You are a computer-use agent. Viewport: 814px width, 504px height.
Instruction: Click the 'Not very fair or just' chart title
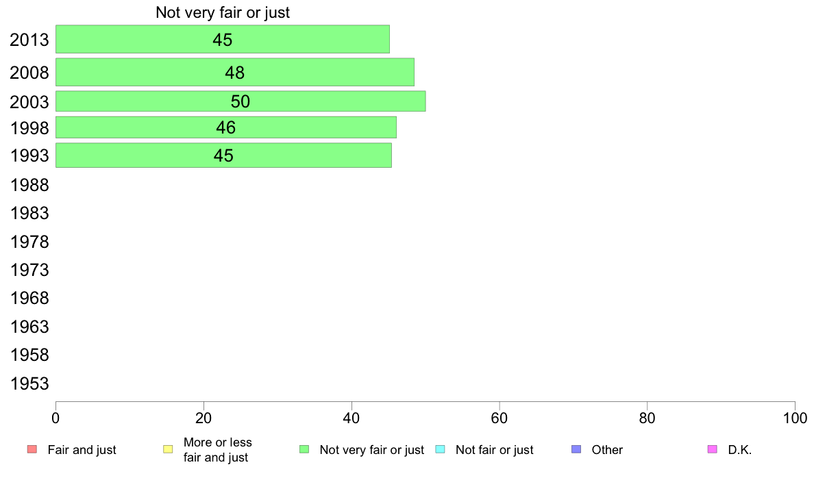click(x=223, y=12)
